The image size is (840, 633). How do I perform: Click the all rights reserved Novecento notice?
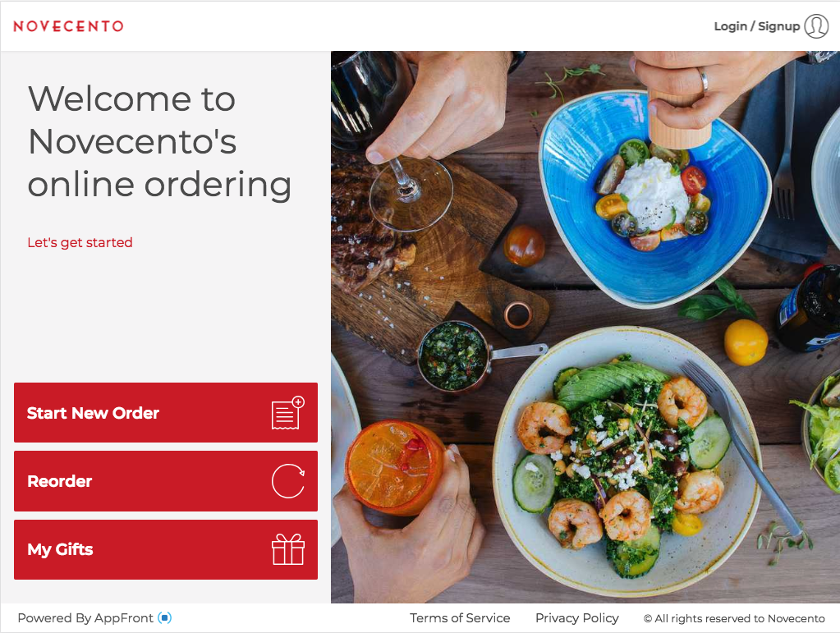(x=734, y=618)
